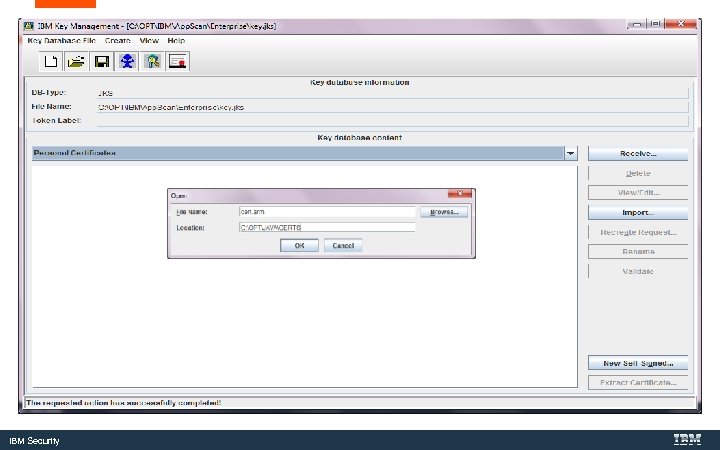Click the View/Edit... button
This screenshot has height=450, width=720.
tap(638, 192)
